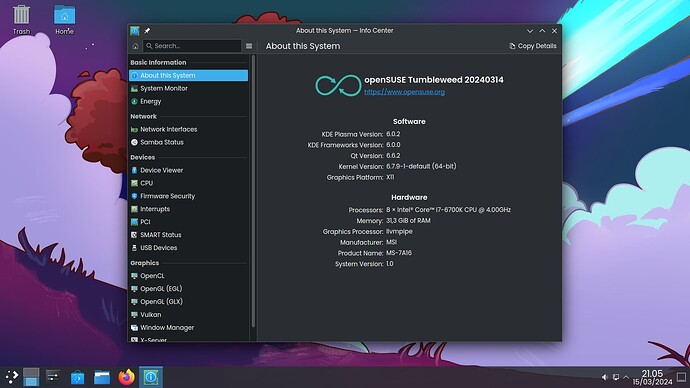Image resolution: width=690 pixels, height=388 pixels.
Task: Click the Product Name value MS-7A16
Action: 399,253
